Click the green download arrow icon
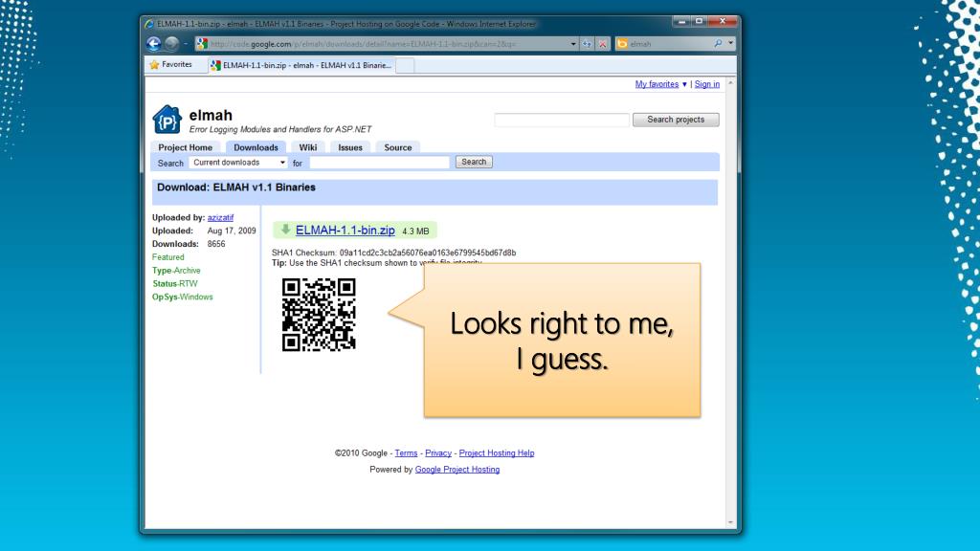The width and height of the screenshot is (980, 551). pos(285,230)
